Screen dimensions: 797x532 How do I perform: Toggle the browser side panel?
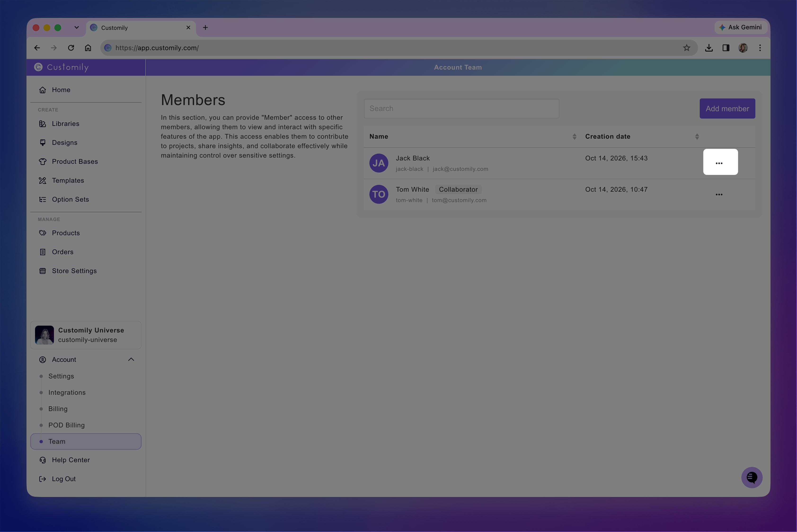tap(726, 48)
